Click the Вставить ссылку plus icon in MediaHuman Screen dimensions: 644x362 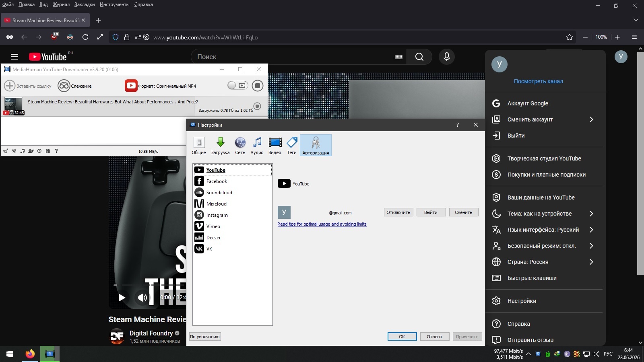(10, 86)
